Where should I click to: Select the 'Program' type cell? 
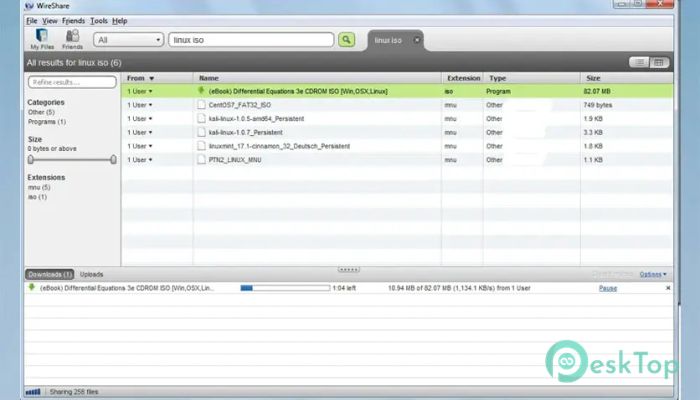(x=498, y=91)
